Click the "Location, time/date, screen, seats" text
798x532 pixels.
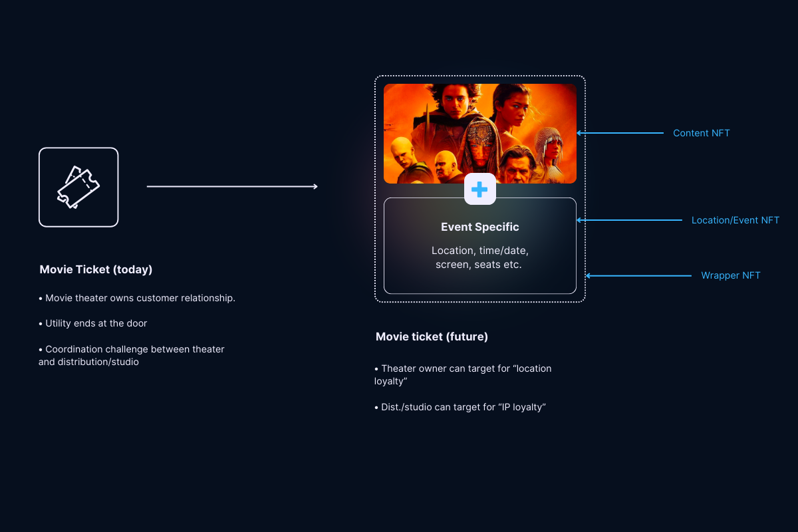[x=479, y=257]
